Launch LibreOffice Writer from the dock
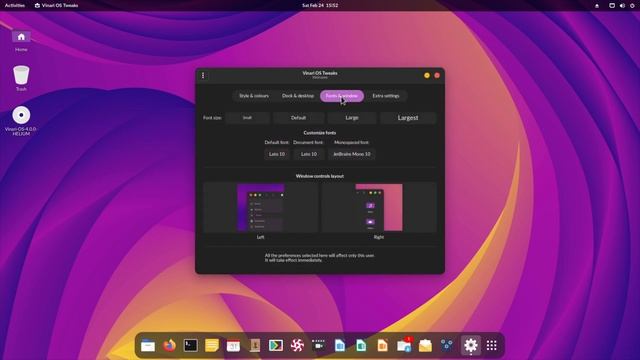This screenshot has width=640, height=360. click(340, 346)
